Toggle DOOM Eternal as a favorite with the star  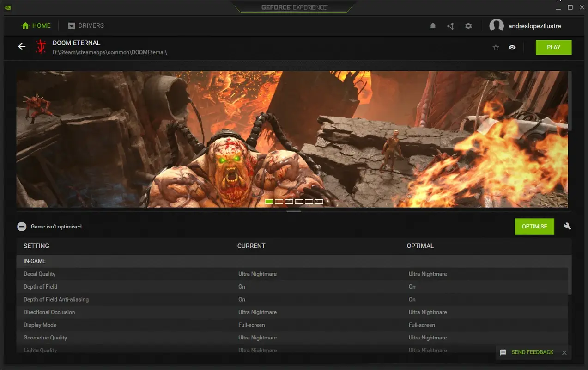(496, 47)
